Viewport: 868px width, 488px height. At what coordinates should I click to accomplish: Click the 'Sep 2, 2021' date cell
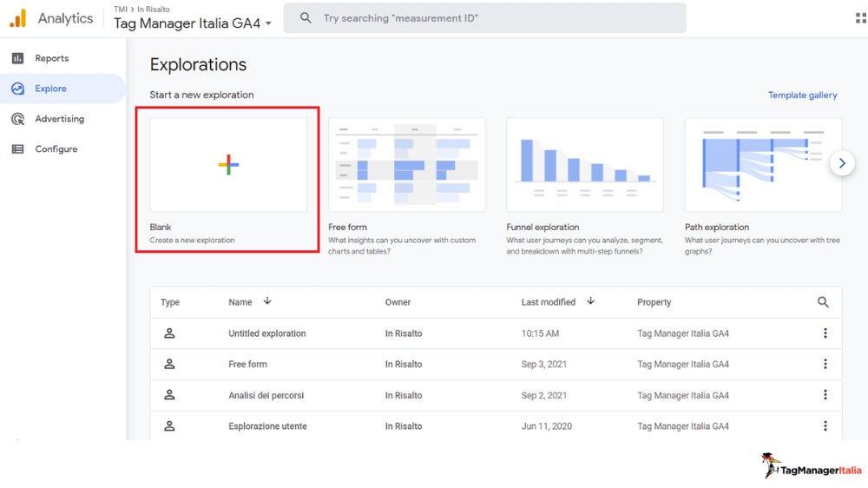[x=543, y=395]
